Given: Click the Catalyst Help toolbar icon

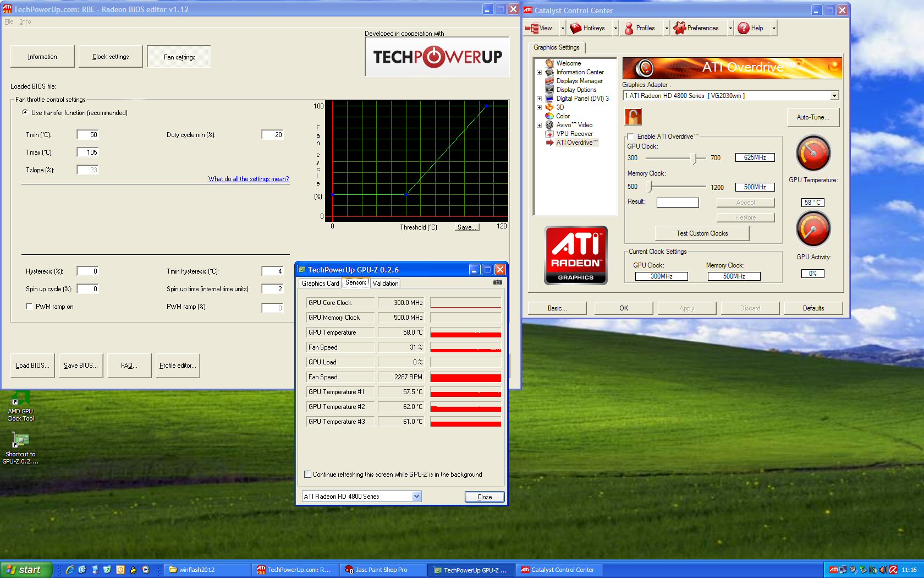Looking at the screenshot, I should pyautogui.click(x=744, y=28).
